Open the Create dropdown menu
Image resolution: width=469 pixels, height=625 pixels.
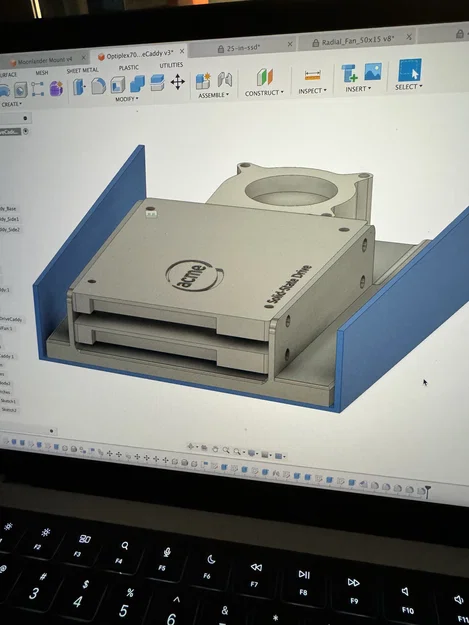pos(11,104)
